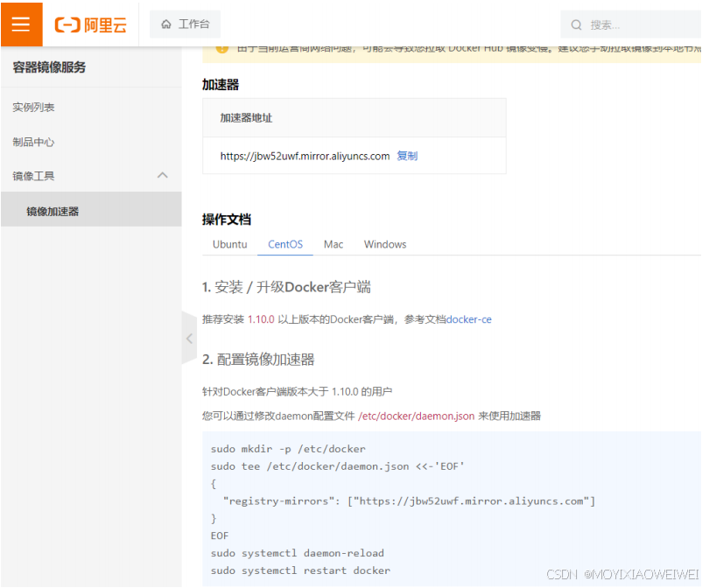
Task: Click the 容器镜像服务 sidebar title
Action: (49, 67)
